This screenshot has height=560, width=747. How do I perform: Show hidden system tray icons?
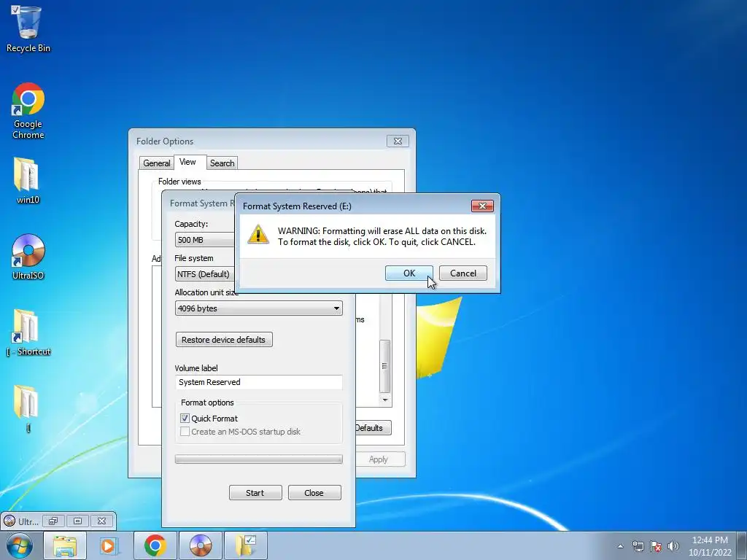click(x=620, y=546)
